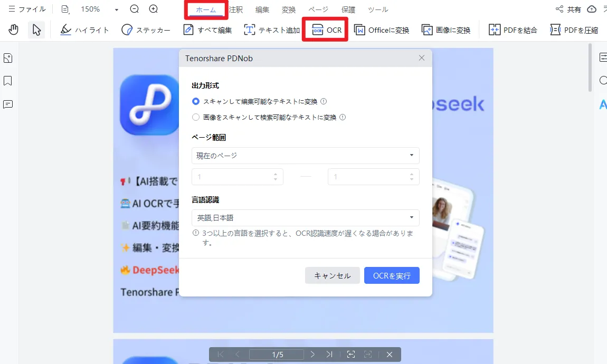Select the ハイライト tool
The width and height of the screenshot is (607, 364).
coord(84,30)
